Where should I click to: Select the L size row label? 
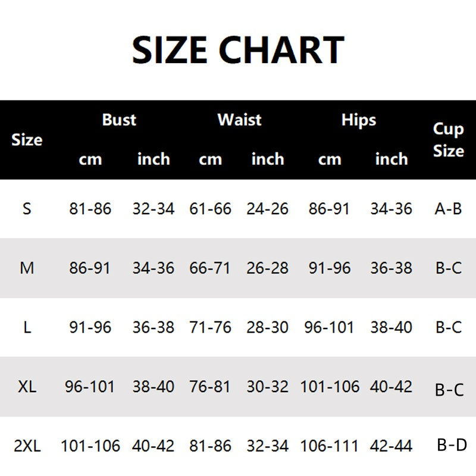click(27, 327)
